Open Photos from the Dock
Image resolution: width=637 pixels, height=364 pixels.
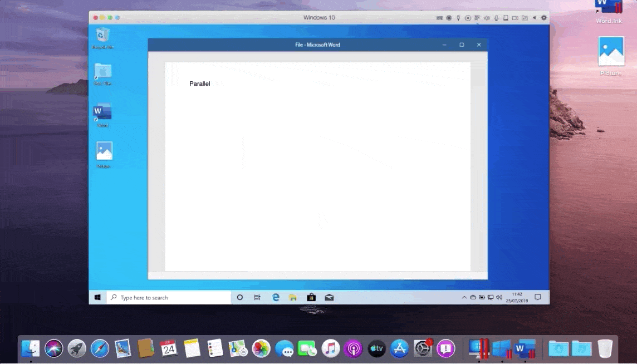click(x=261, y=348)
